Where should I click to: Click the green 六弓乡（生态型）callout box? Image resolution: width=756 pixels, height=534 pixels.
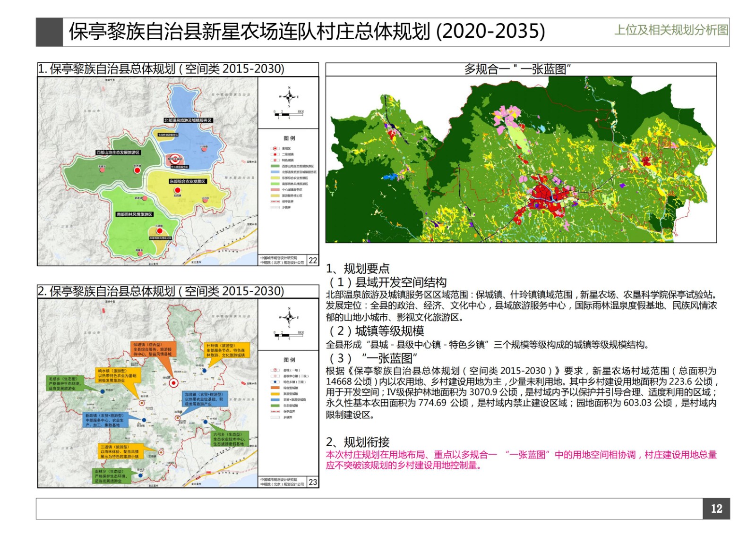pos(230,439)
